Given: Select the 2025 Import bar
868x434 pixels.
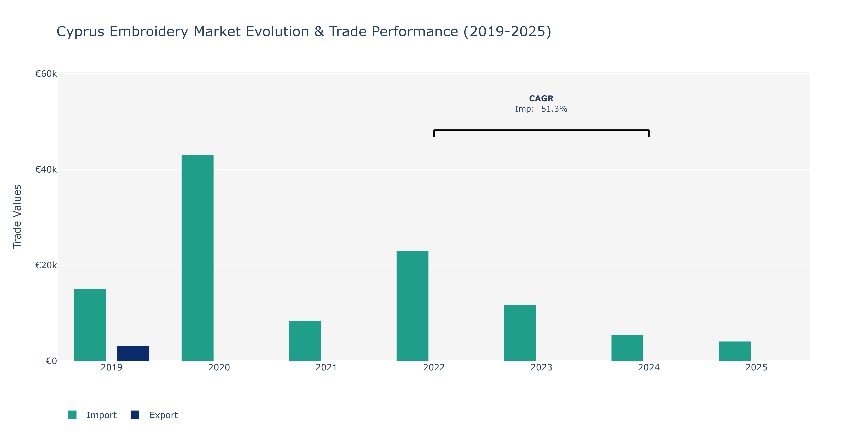Looking at the screenshot, I should pyautogui.click(x=735, y=351).
